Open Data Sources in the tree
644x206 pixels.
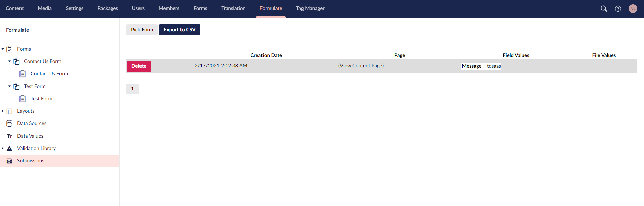pos(32,123)
